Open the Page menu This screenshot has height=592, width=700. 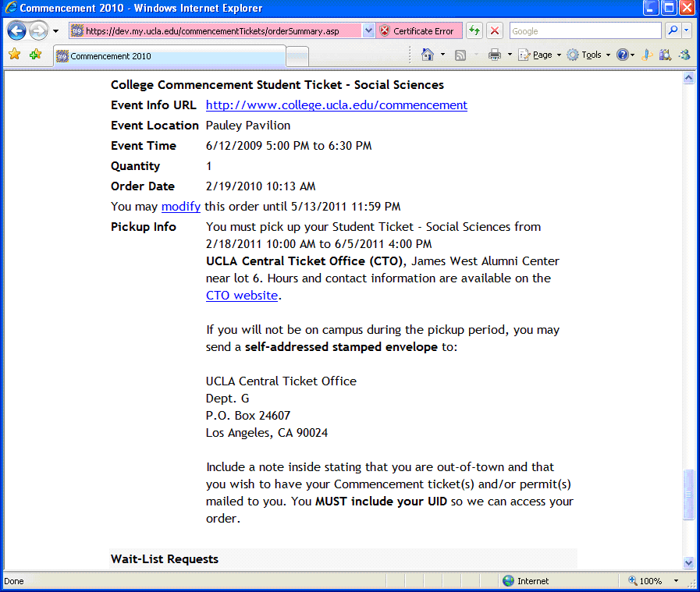[538, 55]
